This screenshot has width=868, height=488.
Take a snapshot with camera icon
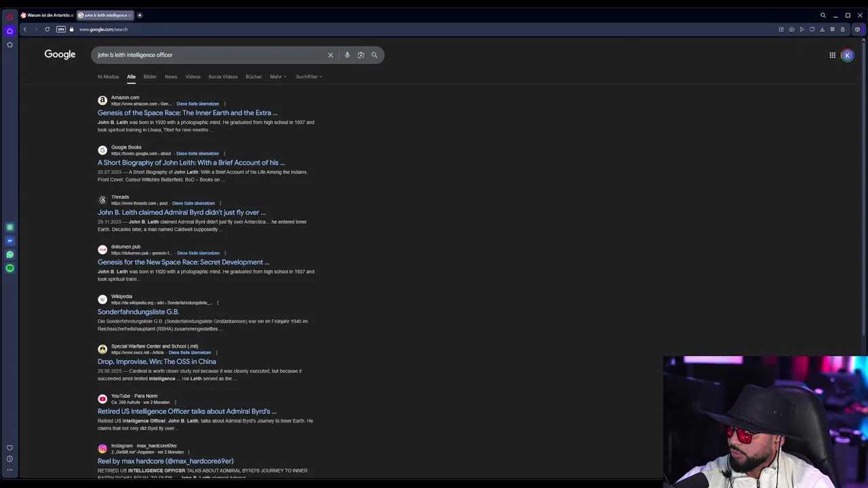click(791, 29)
